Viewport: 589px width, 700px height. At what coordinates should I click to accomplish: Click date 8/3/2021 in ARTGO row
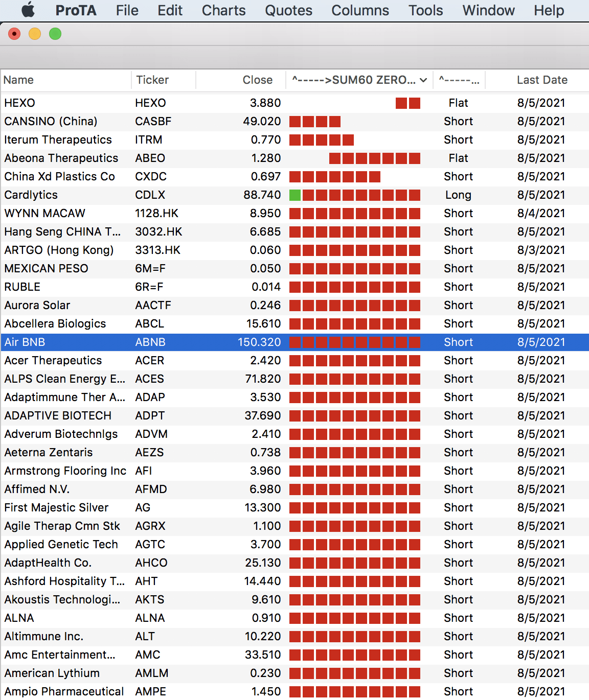[x=541, y=250]
